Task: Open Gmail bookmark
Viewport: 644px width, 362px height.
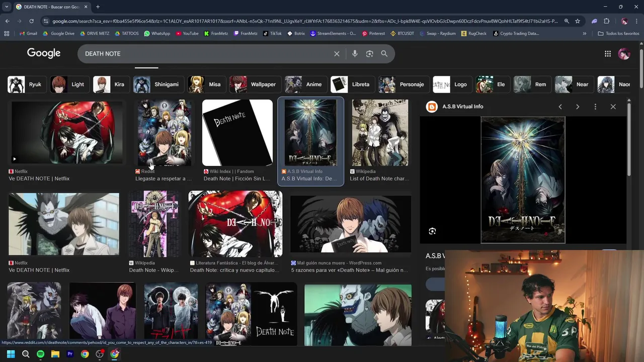Action: (28, 34)
